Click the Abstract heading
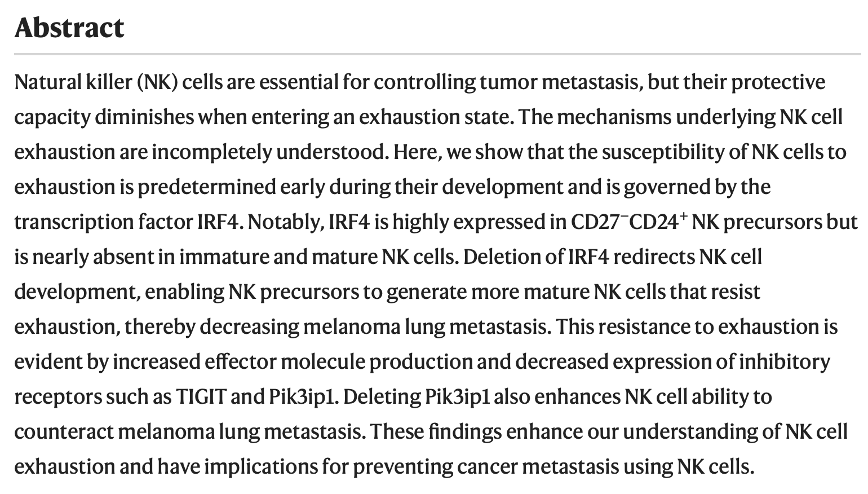Screen dimensions: 868x494 (x=69, y=28)
